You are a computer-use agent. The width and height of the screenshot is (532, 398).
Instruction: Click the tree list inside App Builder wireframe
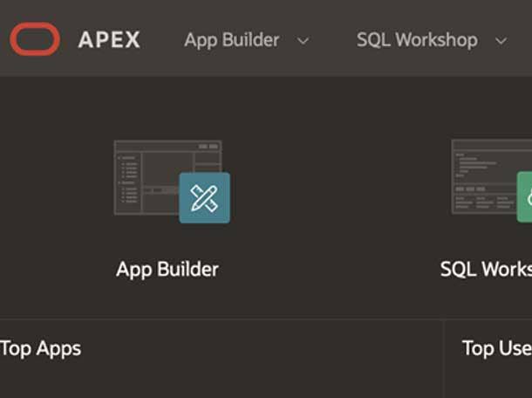point(129,181)
